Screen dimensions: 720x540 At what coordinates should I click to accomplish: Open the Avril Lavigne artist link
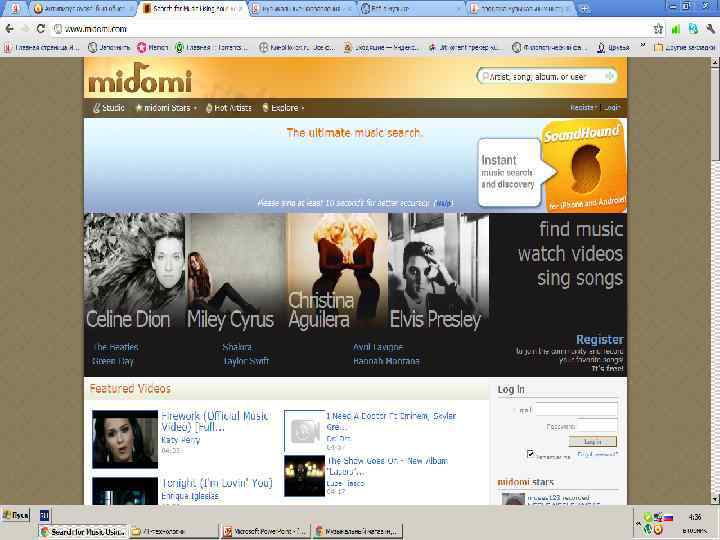378,347
